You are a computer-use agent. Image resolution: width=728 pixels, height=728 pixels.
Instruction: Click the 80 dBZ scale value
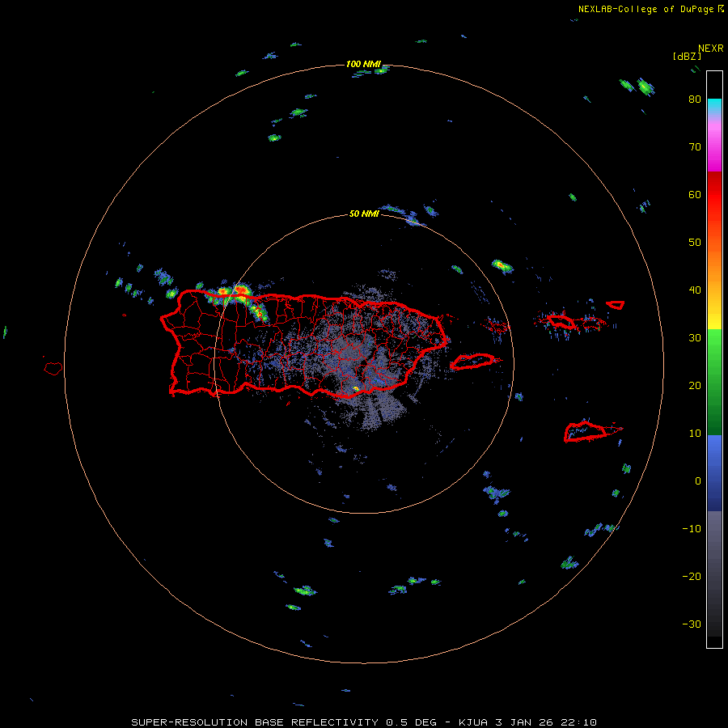pos(695,99)
